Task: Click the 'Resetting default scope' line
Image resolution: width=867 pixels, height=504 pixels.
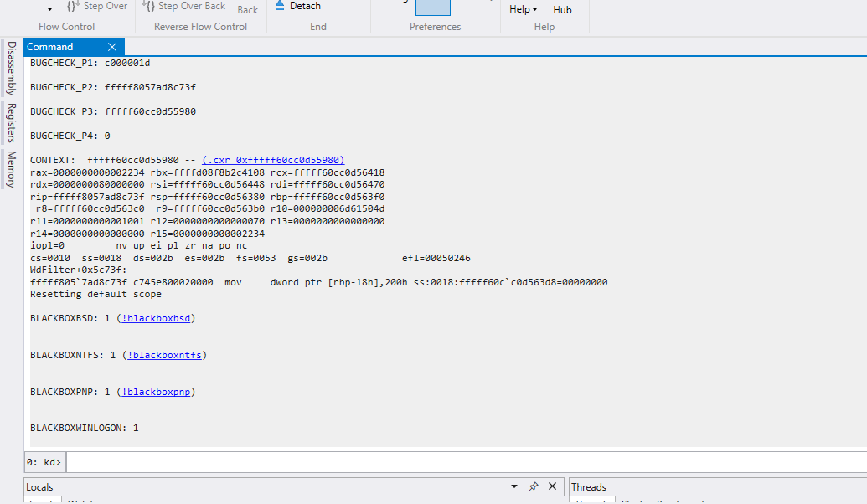Action: (x=95, y=294)
